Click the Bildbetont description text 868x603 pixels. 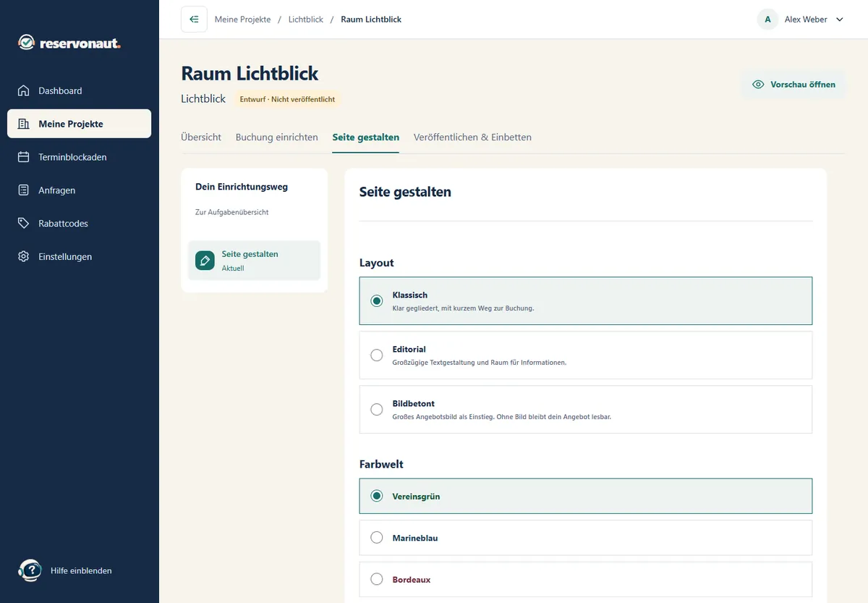pyautogui.click(x=502, y=417)
